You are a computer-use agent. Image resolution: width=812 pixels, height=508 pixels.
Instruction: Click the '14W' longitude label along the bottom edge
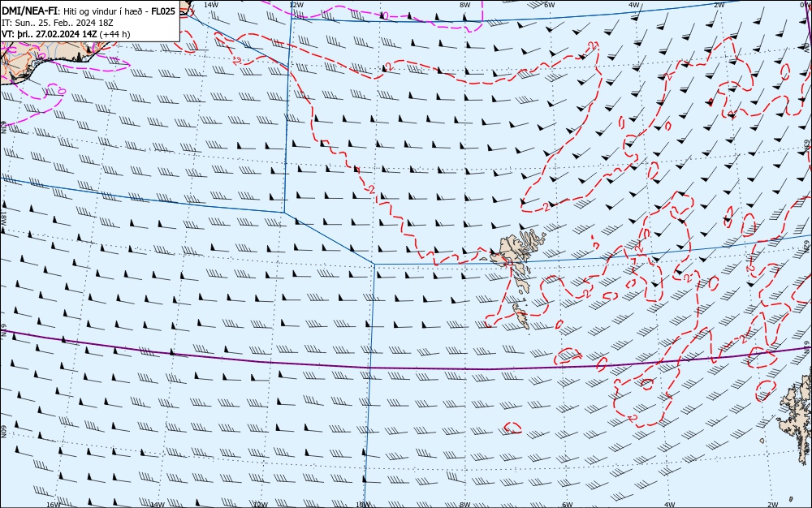click(158, 505)
